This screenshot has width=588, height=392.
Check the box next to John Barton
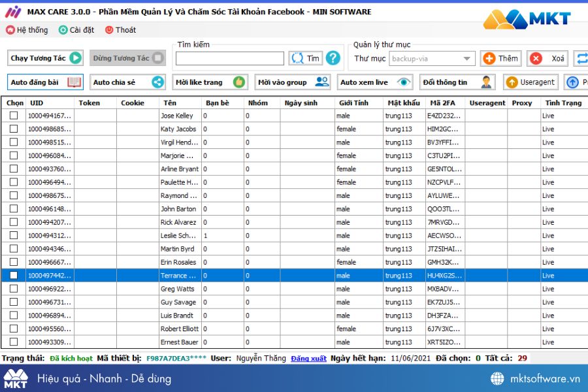pos(14,208)
